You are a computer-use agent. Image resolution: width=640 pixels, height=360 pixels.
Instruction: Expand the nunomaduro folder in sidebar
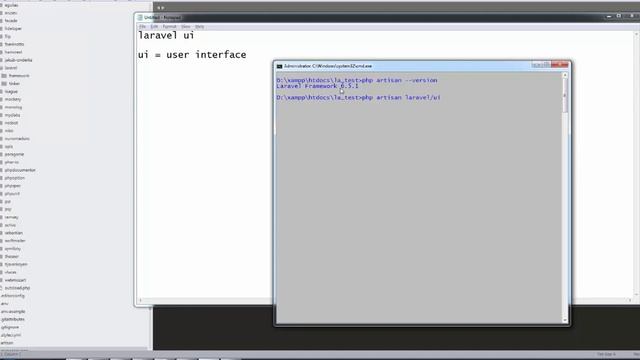[17, 139]
